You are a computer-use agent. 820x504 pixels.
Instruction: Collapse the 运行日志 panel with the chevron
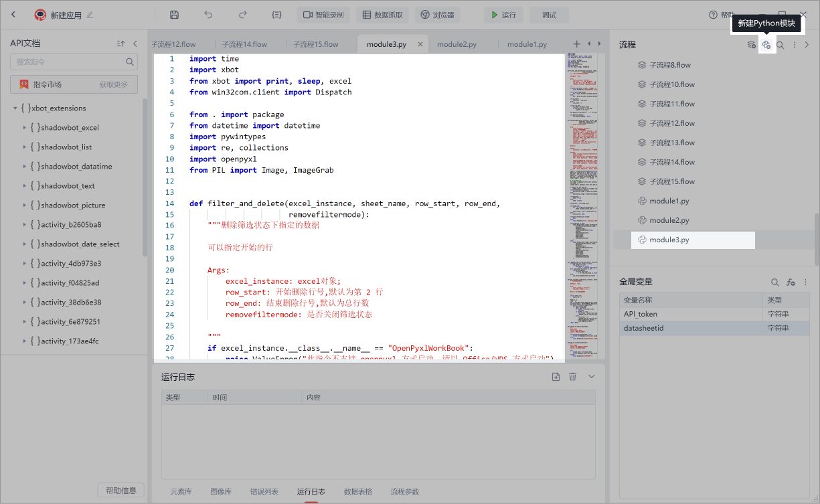[x=591, y=377]
